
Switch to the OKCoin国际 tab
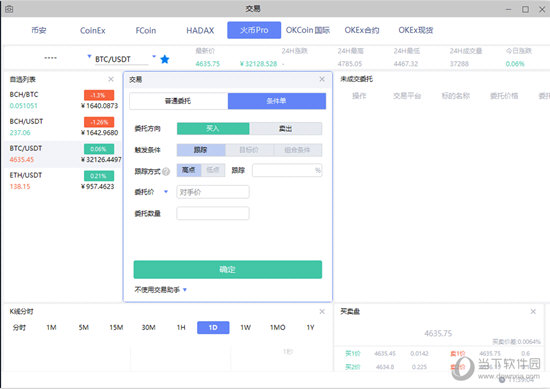click(308, 30)
